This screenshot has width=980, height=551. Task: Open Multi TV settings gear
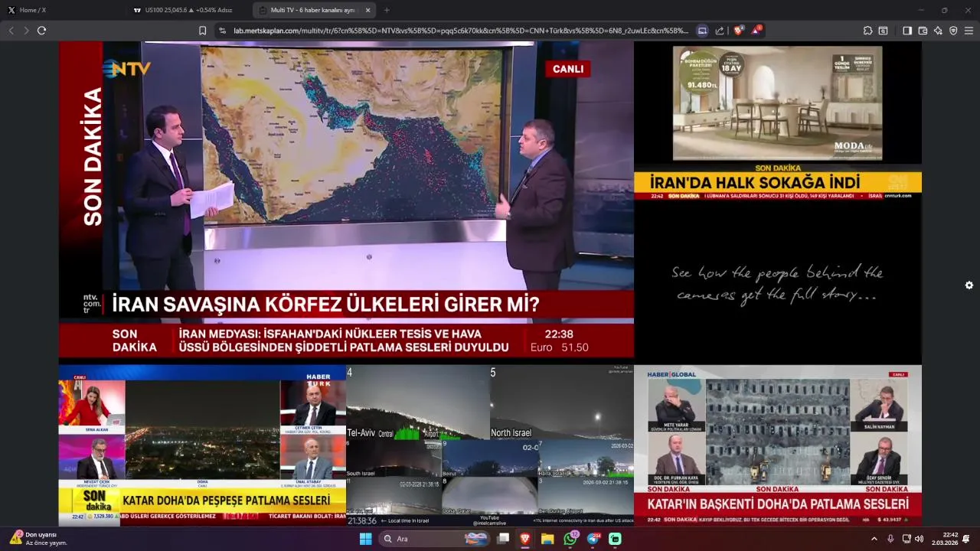969,285
